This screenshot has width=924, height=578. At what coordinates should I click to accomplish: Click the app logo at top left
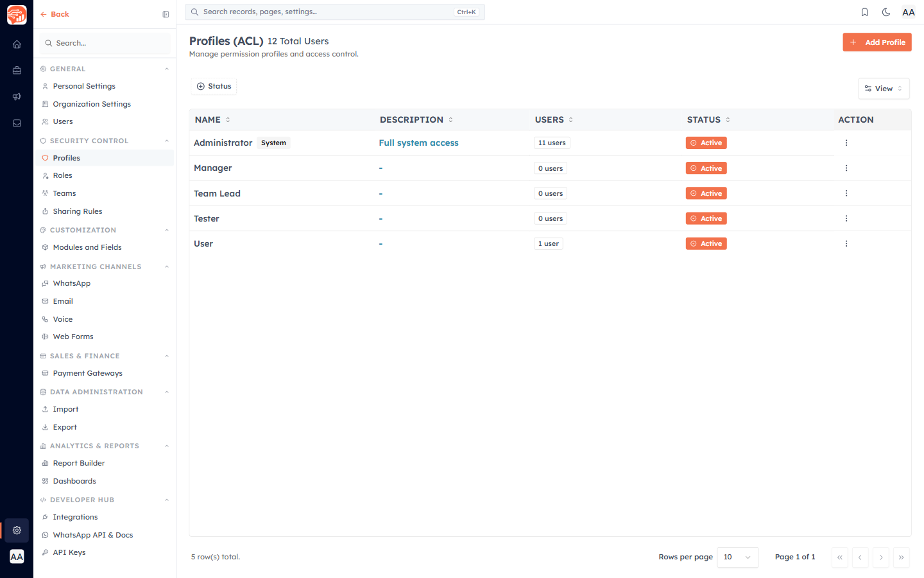(17, 15)
